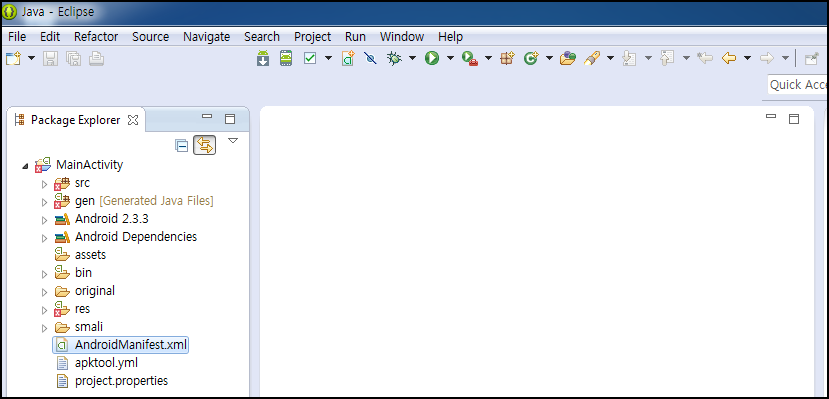Click the Previous Annotation icon
Viewport: 829px width, 399px height.
coord(667,58)
